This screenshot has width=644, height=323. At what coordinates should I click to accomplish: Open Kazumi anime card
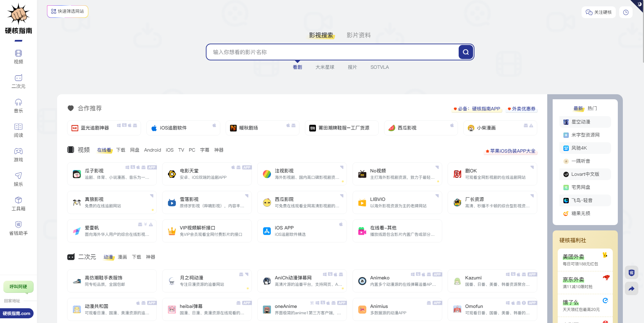(x=493, y=281)
